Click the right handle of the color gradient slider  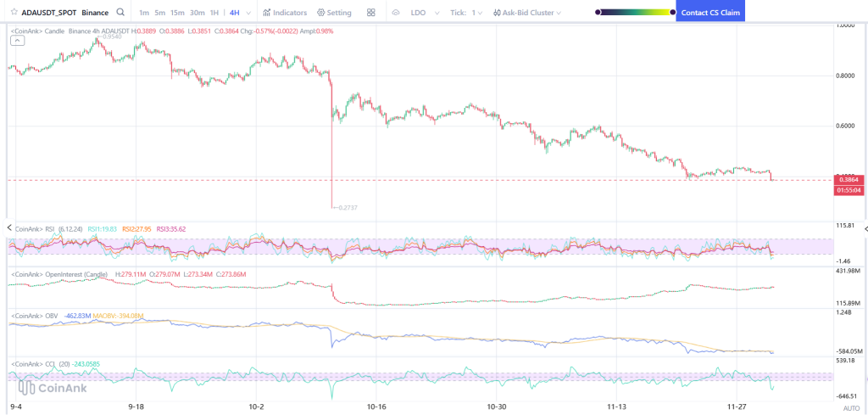click(673, 13)
